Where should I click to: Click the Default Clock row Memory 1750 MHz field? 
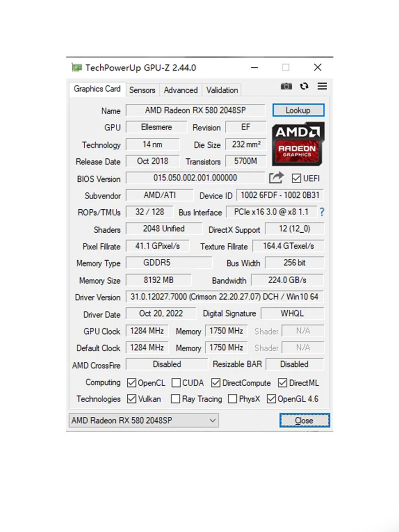click(x=226, y=348)
